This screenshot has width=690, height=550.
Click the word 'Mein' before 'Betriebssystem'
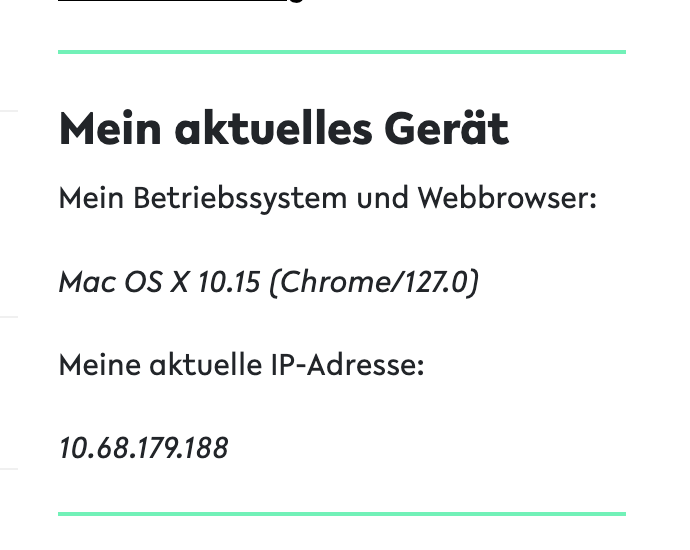[92, 198]
